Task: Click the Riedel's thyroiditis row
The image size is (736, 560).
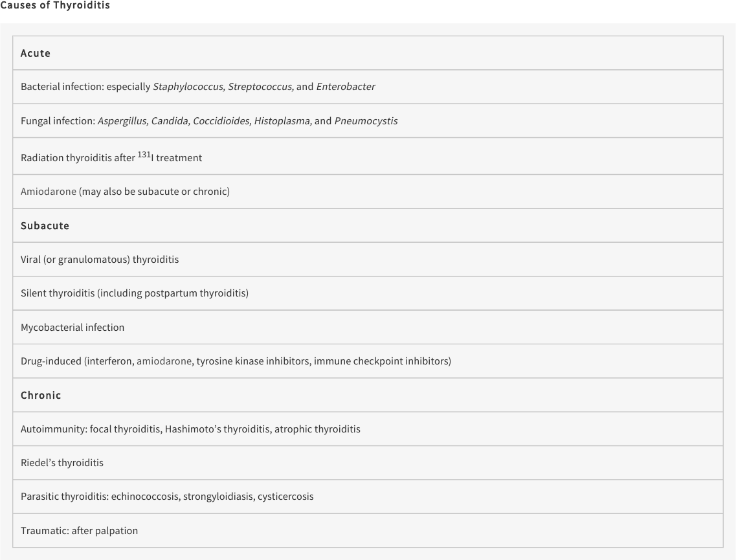Action: (x=368, y=463)
